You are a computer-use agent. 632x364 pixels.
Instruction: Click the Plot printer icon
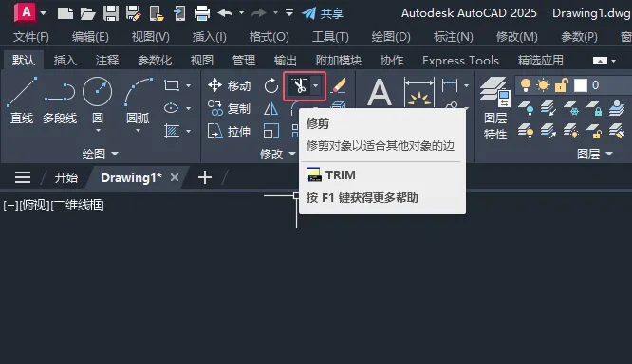tap(202, 13)
